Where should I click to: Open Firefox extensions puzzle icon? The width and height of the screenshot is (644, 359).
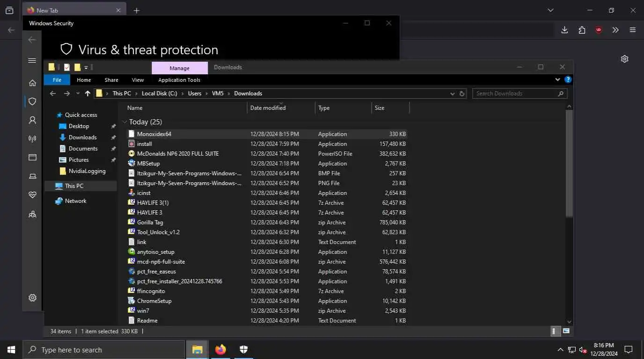tap(582, 30)
